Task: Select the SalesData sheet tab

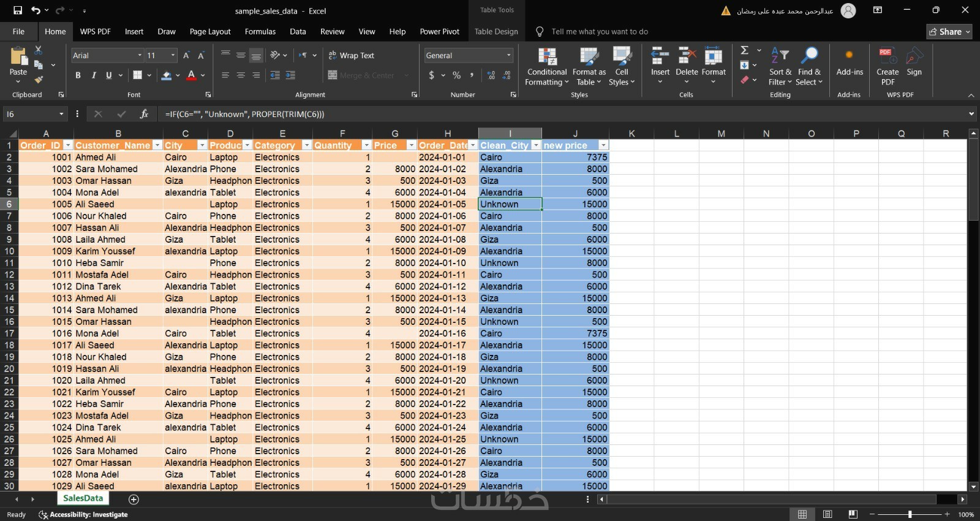Action: point(83,498)
